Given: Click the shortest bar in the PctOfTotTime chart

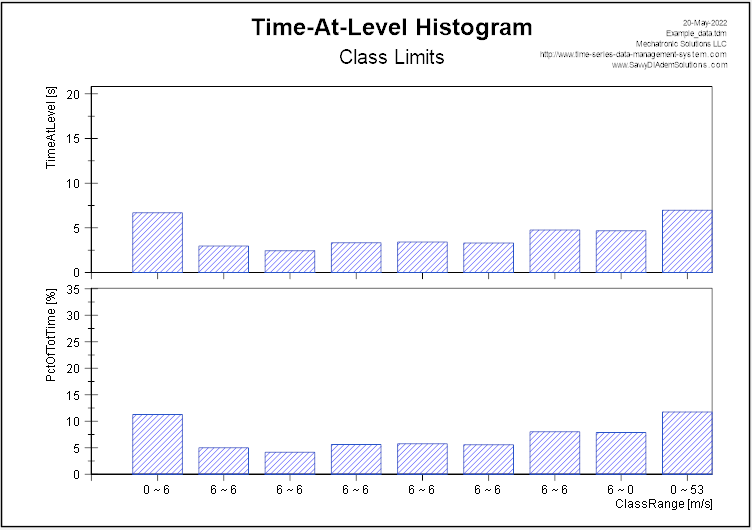Looking at the screenshot, I should coord(290,463).
